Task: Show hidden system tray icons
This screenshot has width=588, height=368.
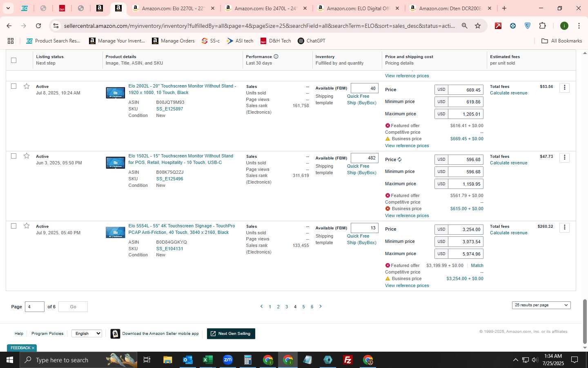Action: tap(515, 360)
